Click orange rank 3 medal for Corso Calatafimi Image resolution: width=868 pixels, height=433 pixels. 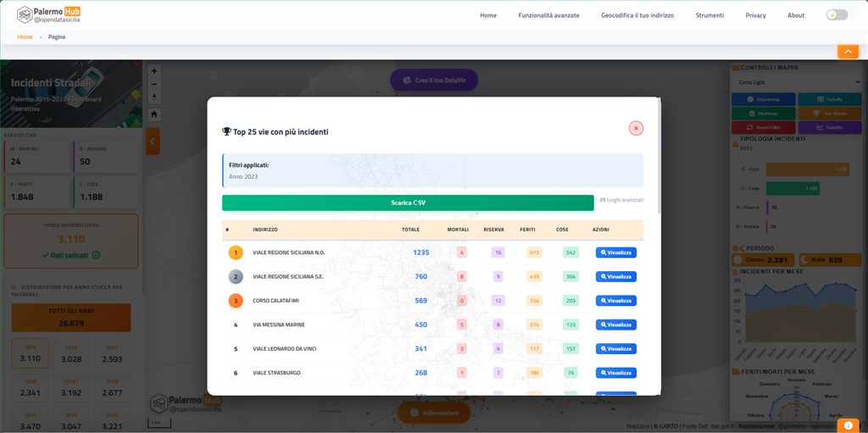tap(236, 301)
